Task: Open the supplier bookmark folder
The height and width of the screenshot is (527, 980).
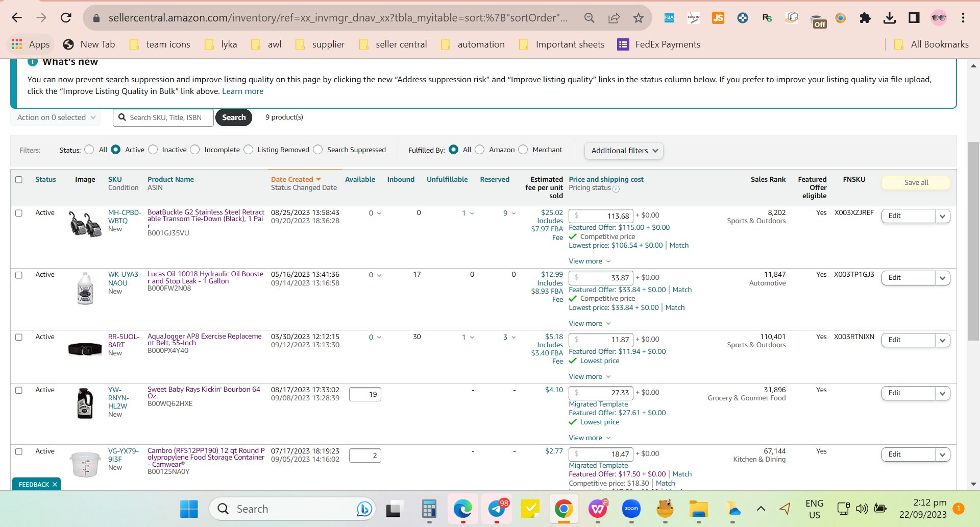Action: pos(320,44)
